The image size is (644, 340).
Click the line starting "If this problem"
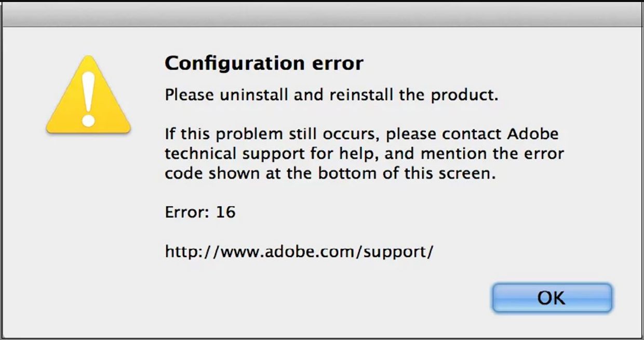point(361,134)
